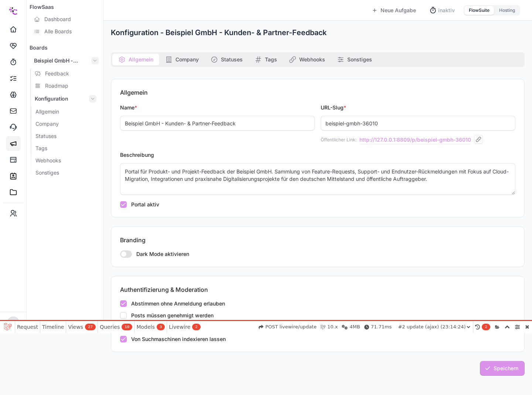Viewport: 532px width, 395px height.
Task: Select the Allgemein tab
Action: tap(136, 60)
